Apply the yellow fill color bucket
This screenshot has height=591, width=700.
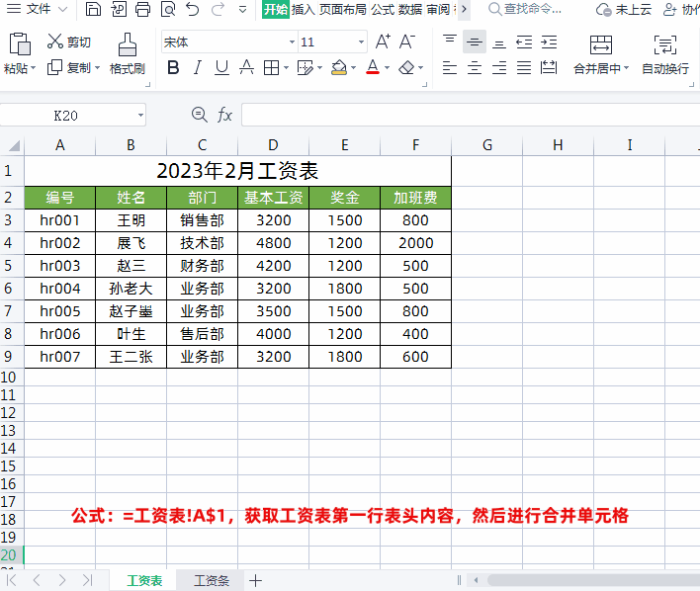(339, 68)
